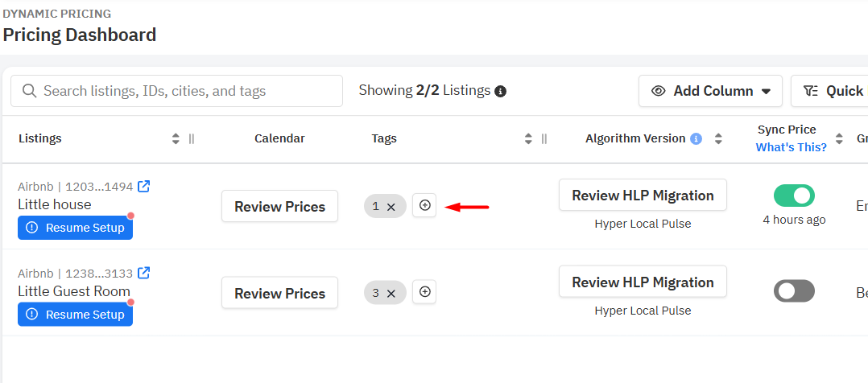The width and height of the screenshot is (868, 383).
Task: Open Little house external listing link icon
Action: (x=144, y=187)
